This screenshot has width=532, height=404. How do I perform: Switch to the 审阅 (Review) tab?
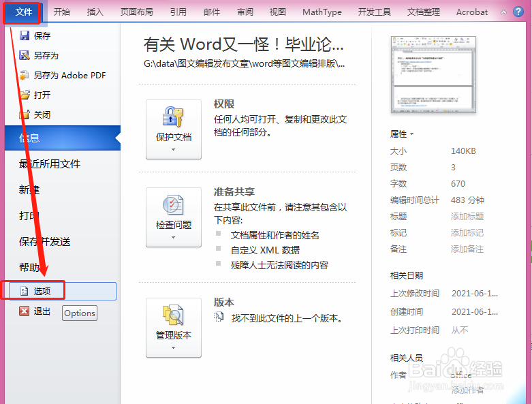tap(245, 12)
